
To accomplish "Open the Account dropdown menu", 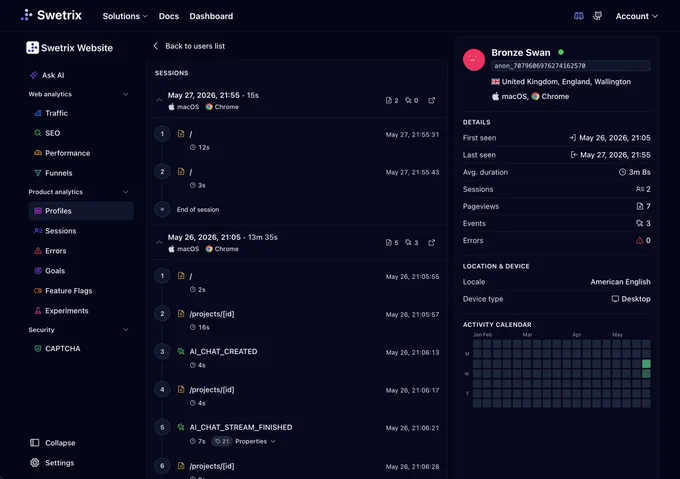I will pos(637,16).
